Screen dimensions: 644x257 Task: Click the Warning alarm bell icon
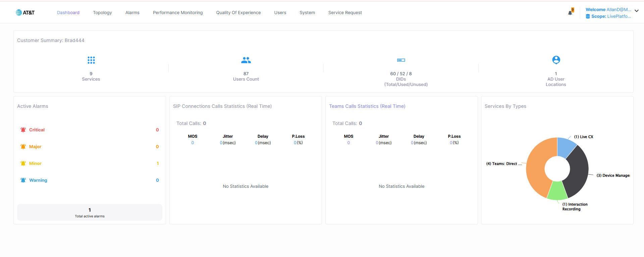click(x=23, y=180)
